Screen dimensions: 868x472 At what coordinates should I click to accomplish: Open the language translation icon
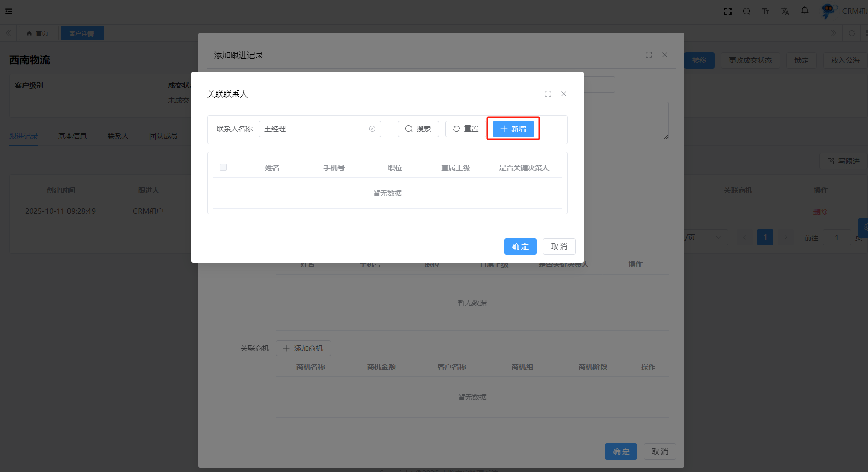(785, 11)
